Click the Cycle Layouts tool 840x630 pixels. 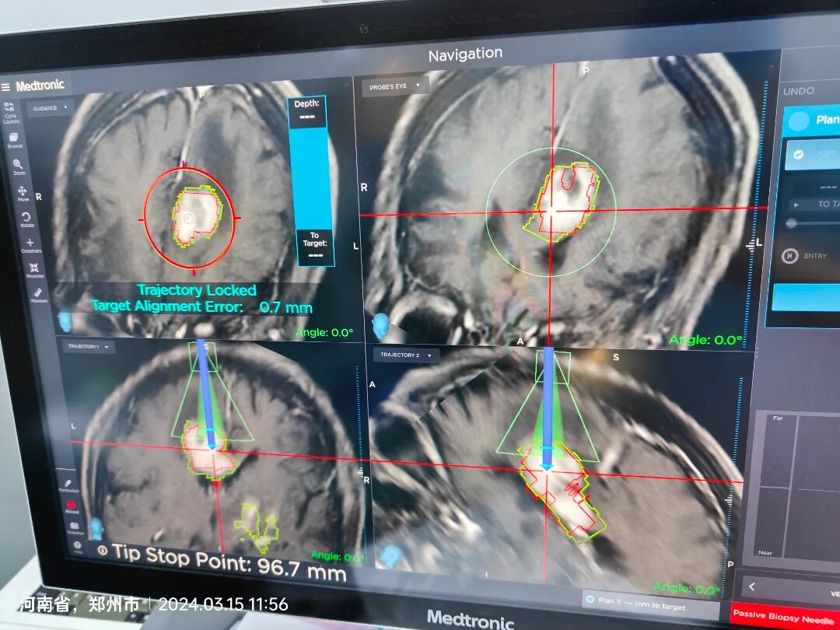(x=11, y=113)
